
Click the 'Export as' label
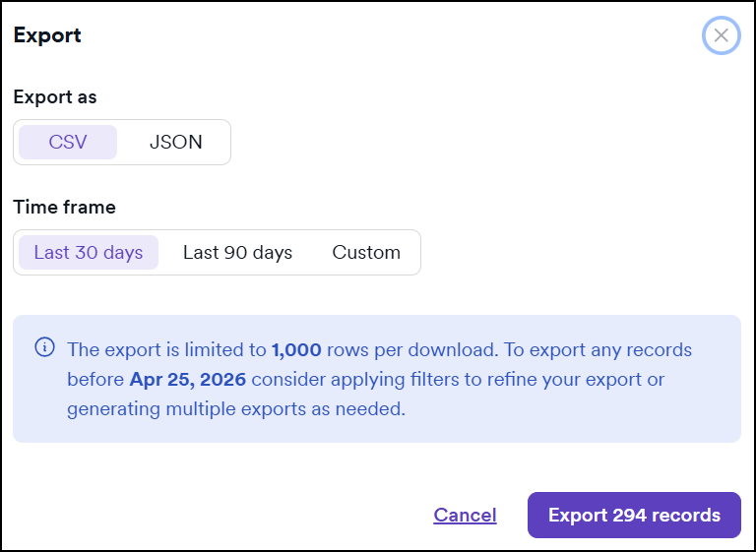click(55, 96)
